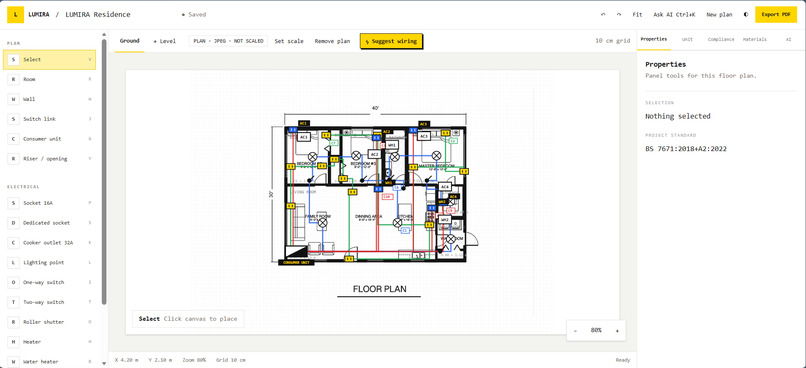Zoom in with the plus button
The height and width of the screenshot is (368, 806).
[x=617, y=330]
